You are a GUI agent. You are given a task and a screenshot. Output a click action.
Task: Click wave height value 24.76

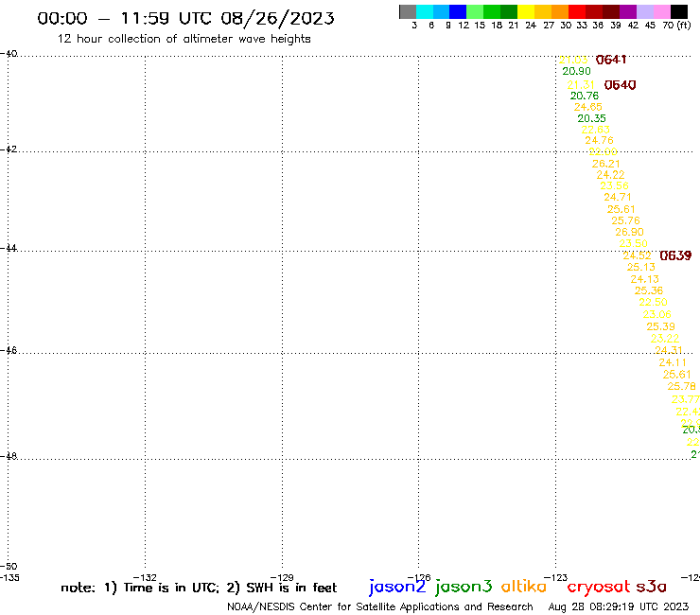point(599,140)
